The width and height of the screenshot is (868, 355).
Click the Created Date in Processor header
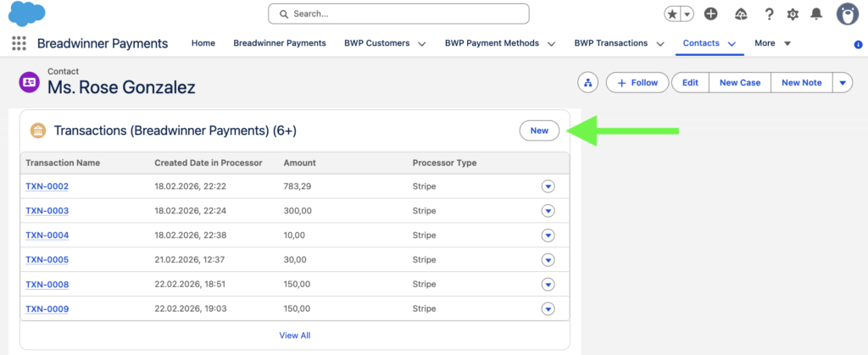point(209,163)
